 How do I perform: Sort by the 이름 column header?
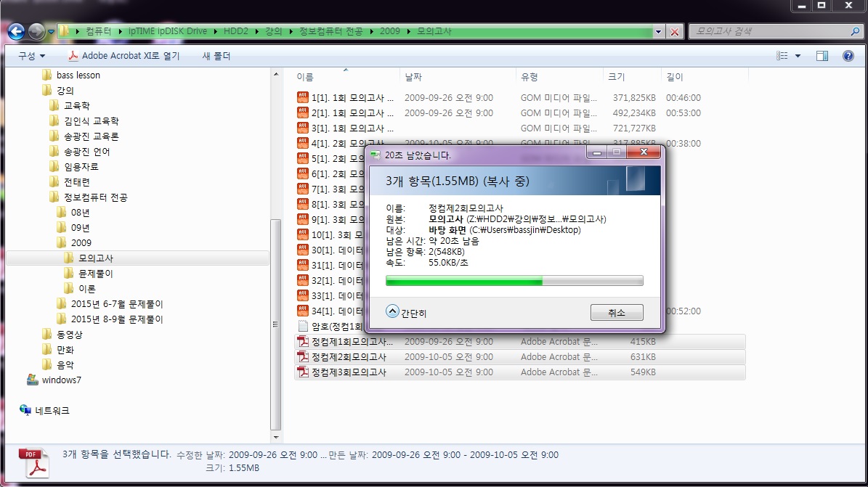[305, 77]
